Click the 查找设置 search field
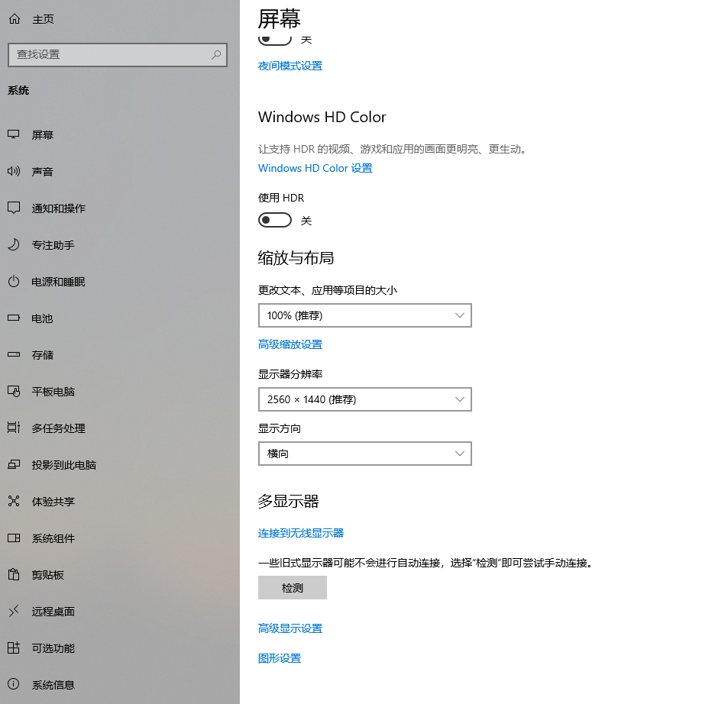This screenshot has width=728, height=704. click(x=107, y=55)
